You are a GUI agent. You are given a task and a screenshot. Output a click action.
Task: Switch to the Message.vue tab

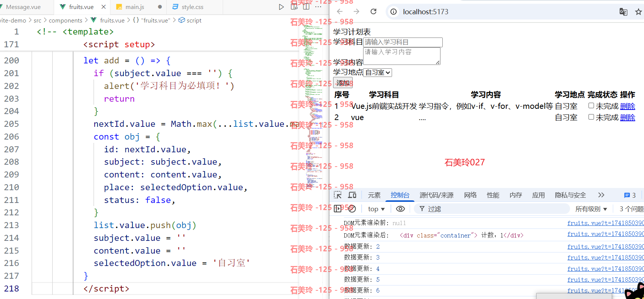(24, 7)
